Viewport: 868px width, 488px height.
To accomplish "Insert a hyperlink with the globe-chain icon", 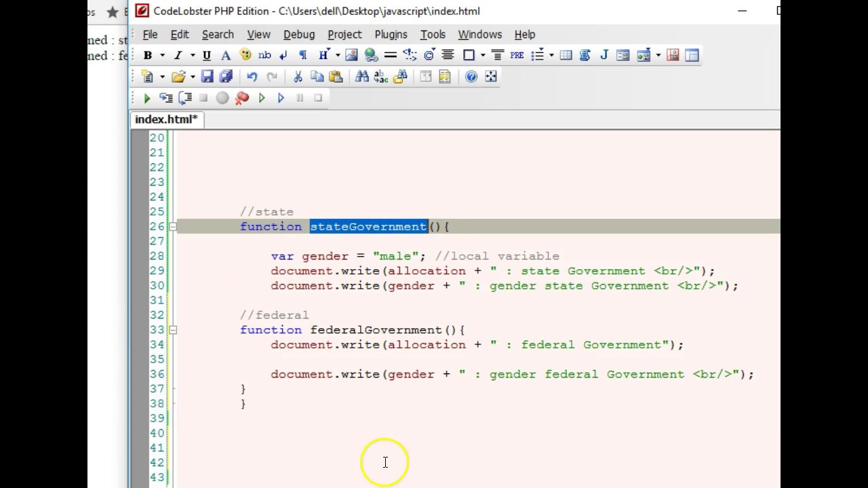I will (x=371, y=56).
